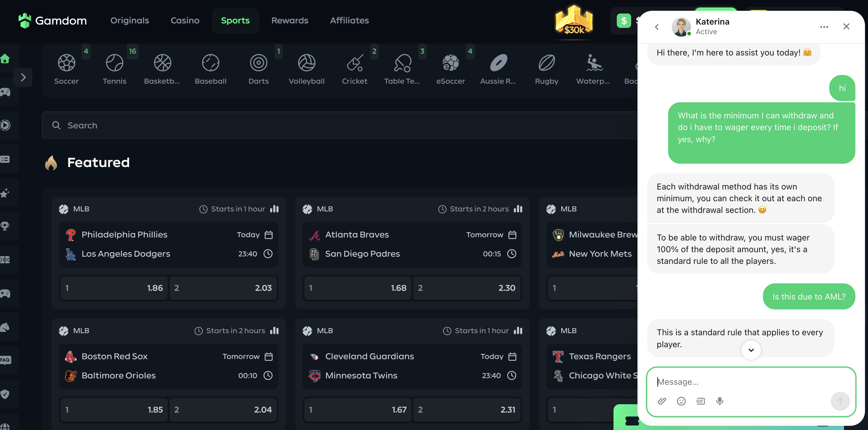Open the Volleyball sport category
Image resolution: width=868 pixels, height=430 pixels.
pyautogui.click(x=307, y=70)
